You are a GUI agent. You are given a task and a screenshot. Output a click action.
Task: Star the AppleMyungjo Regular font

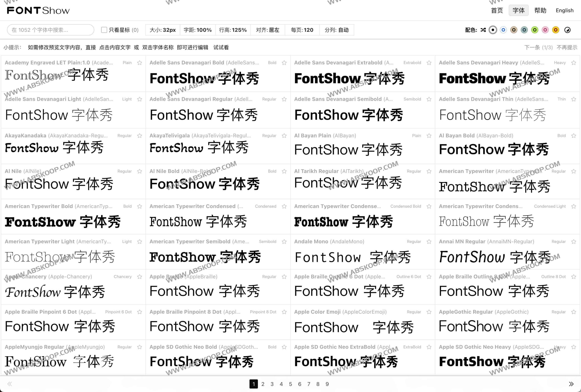140,347
